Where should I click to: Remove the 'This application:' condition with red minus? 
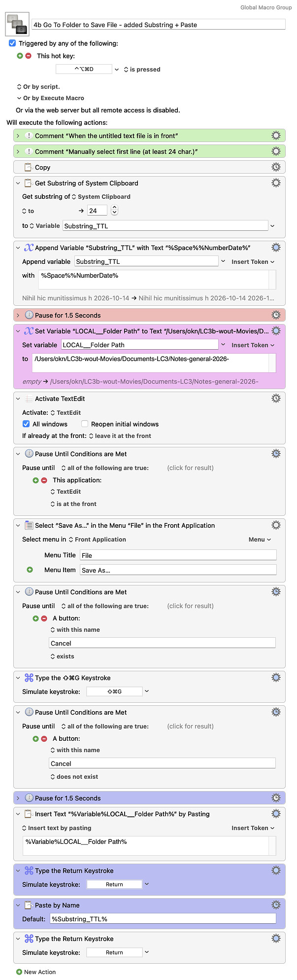click(44, 480)
